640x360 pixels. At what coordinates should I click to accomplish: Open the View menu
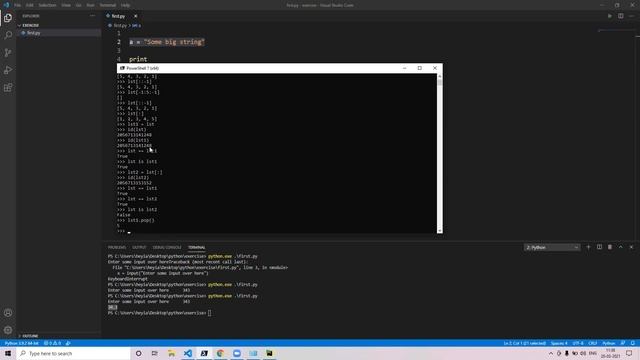pyautogui.click(x=66, y=5)
